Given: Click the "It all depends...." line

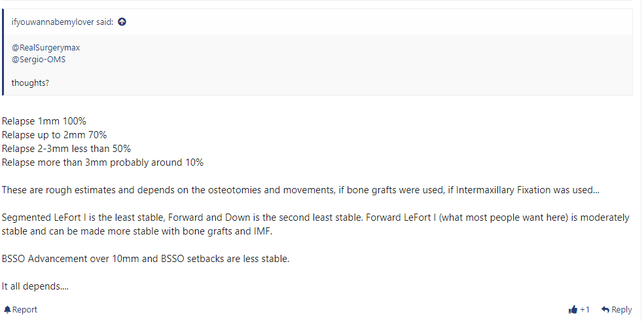Looking at the screenshot, I should point(35,286).
